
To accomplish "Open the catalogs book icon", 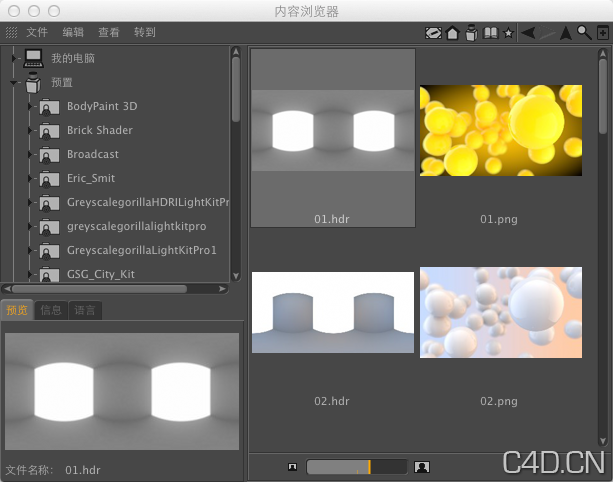I will tap(491, 33).
